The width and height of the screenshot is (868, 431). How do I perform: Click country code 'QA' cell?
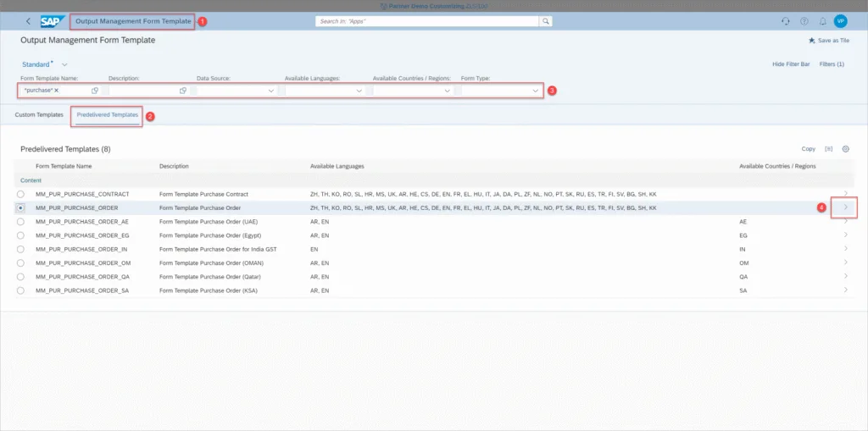(x=744, y=277)
